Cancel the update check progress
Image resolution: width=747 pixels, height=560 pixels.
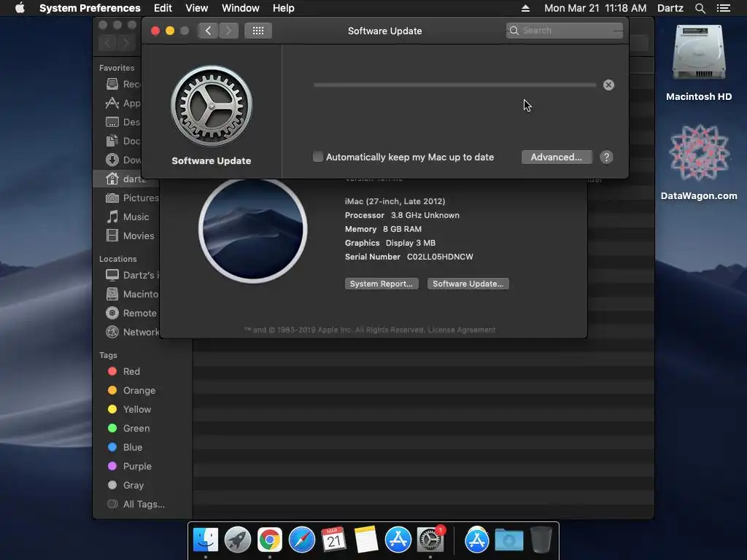tap(608, 85)
